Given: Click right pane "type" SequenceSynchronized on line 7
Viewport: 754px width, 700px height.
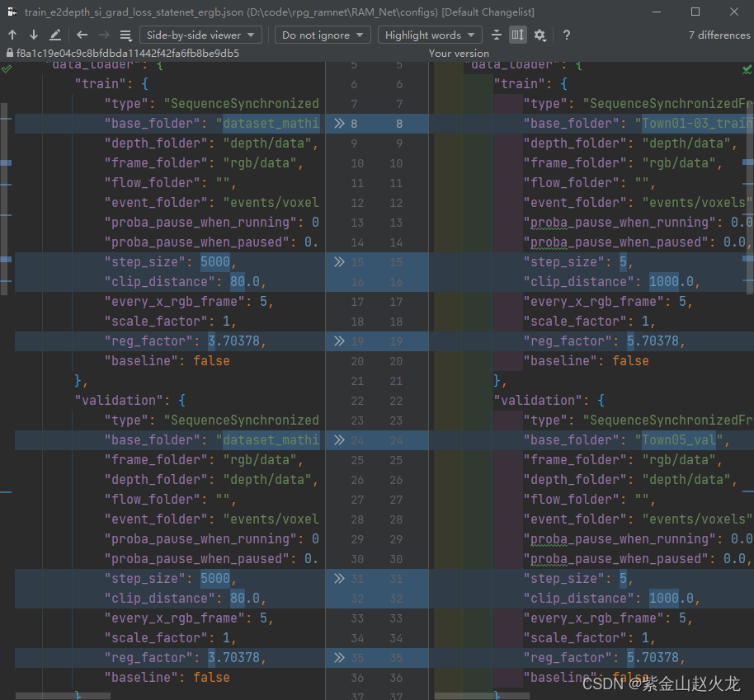Looking at the screenshot, I should point(638,104).
